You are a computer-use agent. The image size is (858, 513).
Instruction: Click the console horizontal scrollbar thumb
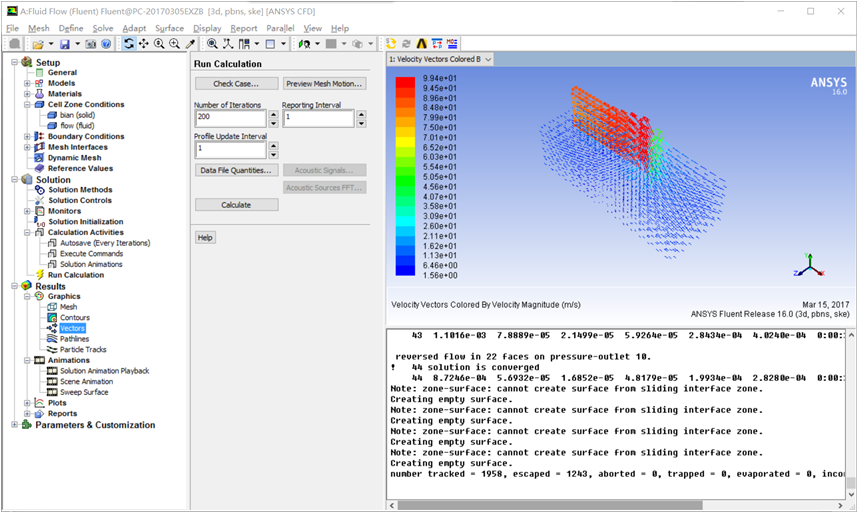[549, 505]
